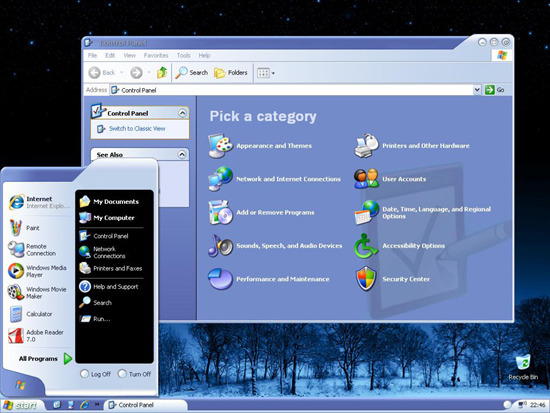Open Sounds, Speech, and Audio Devices icon
Viewport: 550px width, 413px height.
(220, 246)
